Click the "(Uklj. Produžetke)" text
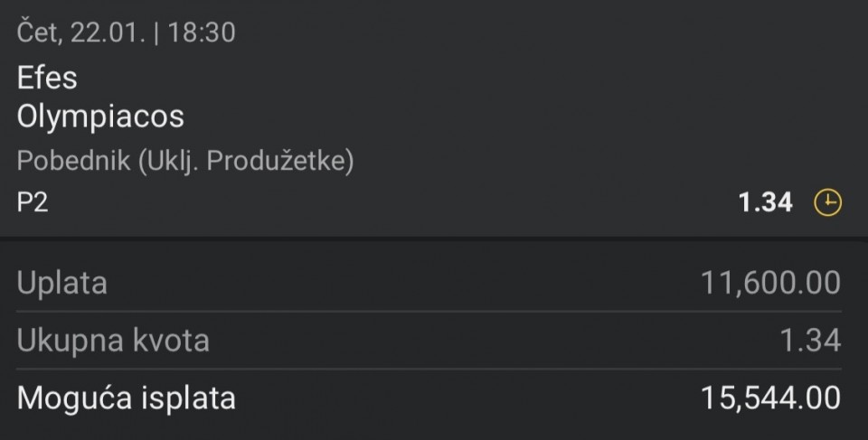This screenshot has width=868, height=440. pos(245,161)
